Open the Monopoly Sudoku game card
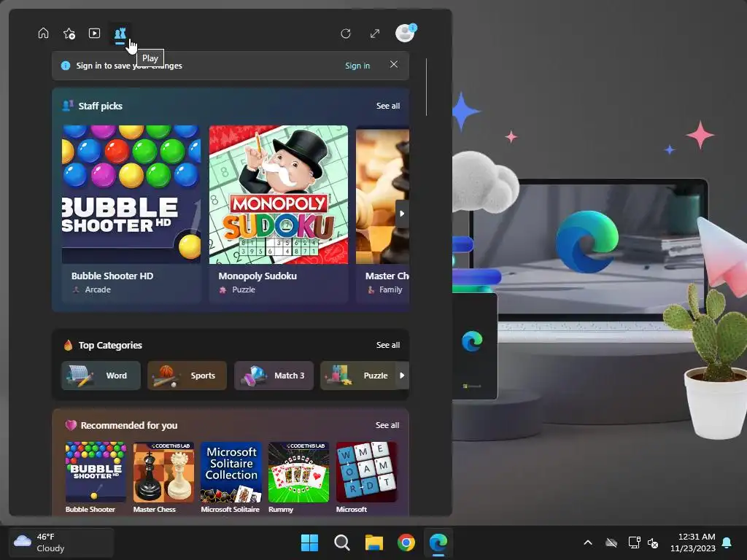Image resolution: width=747 pixels, height=560 pixels. (278, 214)
